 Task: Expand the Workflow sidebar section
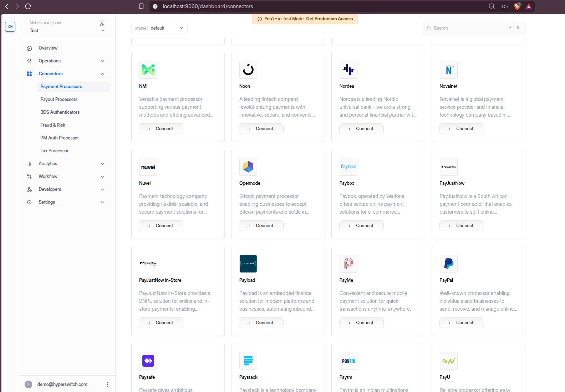point(67,177)
